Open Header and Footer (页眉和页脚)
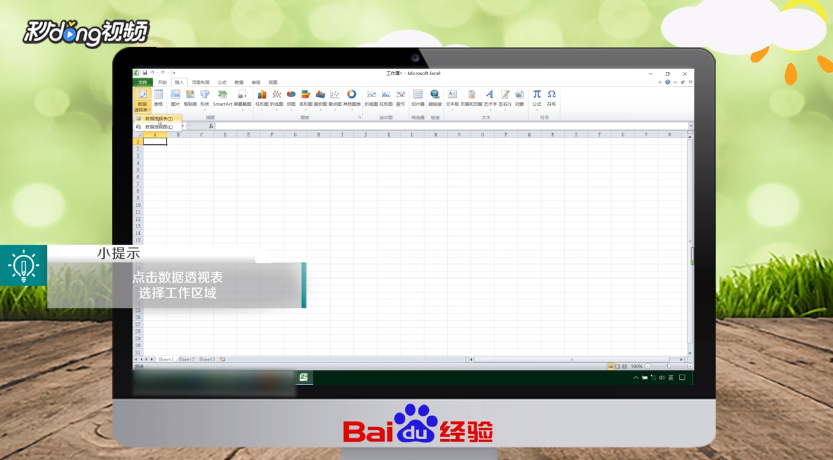The height and width of the screenshot is (460, 833). [x=471, y=98]
